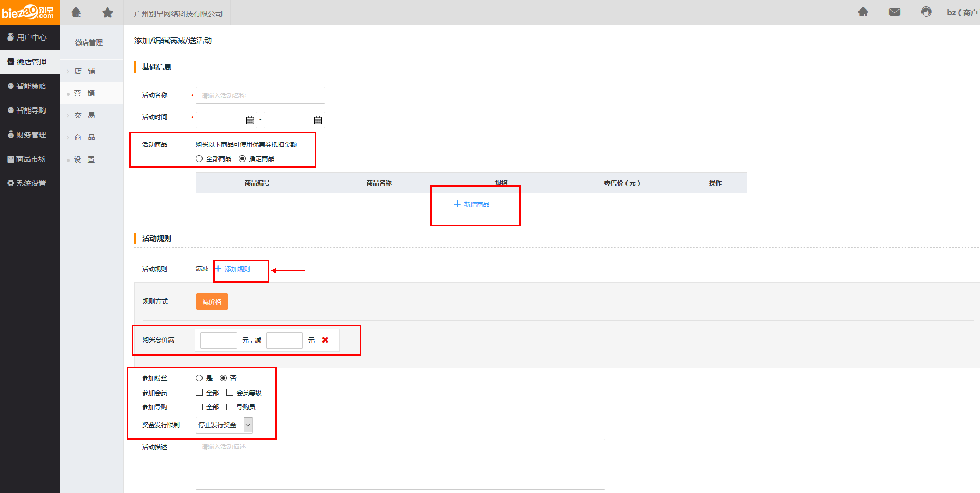This screenshot has height=493, width=980.
Task: Check the 导购员 checkbox
Action: tap(230, 407)
